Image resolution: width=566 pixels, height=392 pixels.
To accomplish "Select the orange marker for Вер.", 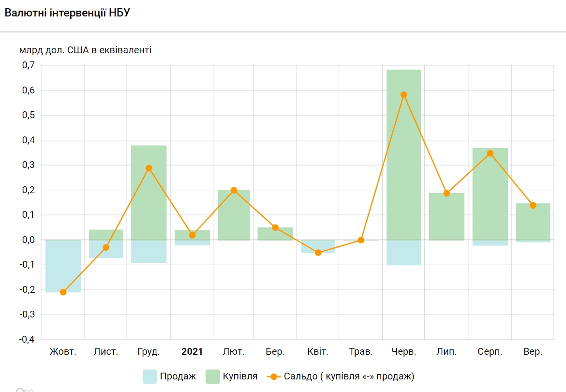I will click(533, 205).
